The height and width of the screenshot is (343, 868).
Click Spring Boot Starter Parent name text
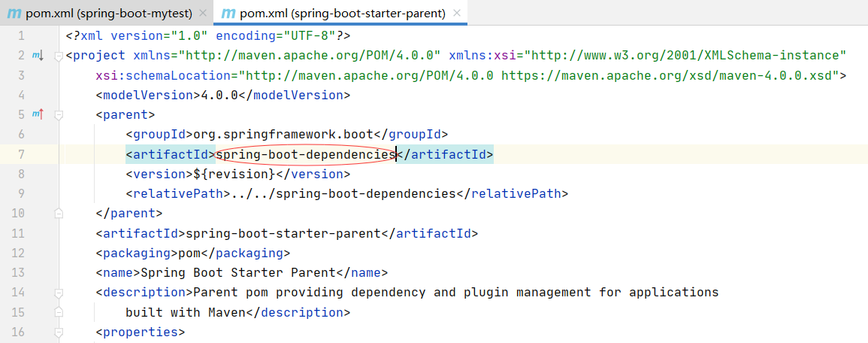238,273
